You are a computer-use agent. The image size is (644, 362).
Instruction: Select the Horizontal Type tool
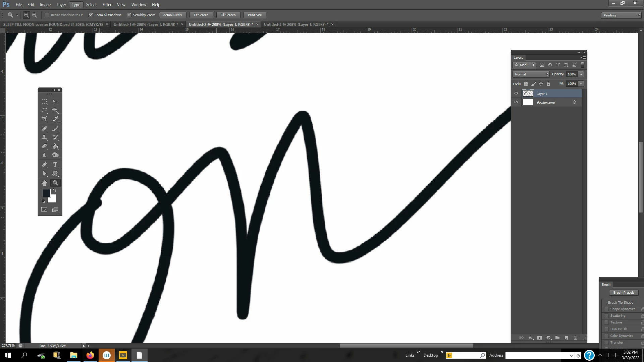pyautogui.click(x=56, y=165)
